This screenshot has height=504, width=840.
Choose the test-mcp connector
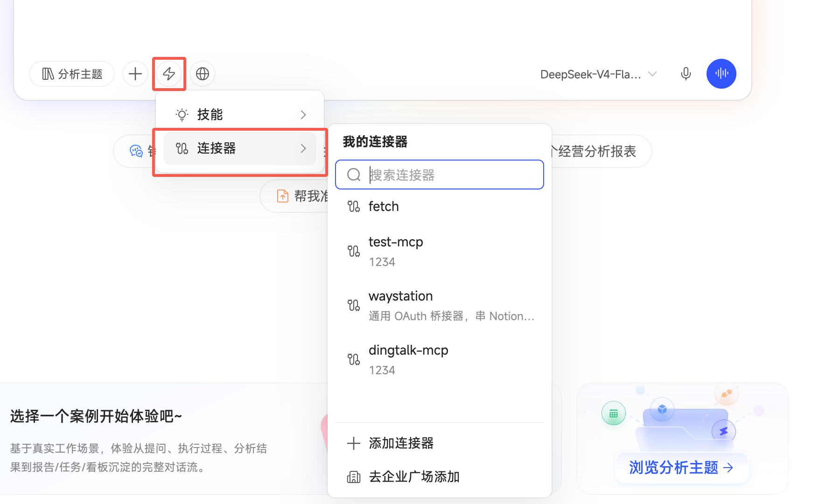[440, 252]
